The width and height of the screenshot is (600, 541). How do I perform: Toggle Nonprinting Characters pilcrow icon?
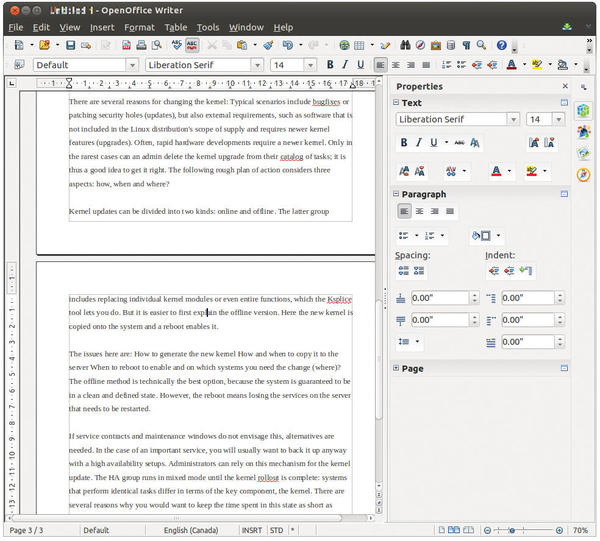coord(466,45)
